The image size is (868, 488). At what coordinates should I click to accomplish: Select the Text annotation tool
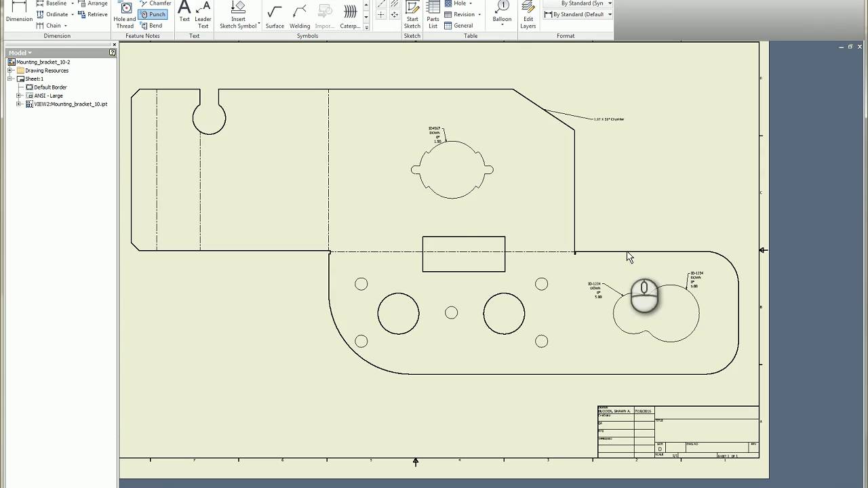click(x=184, y=12)
